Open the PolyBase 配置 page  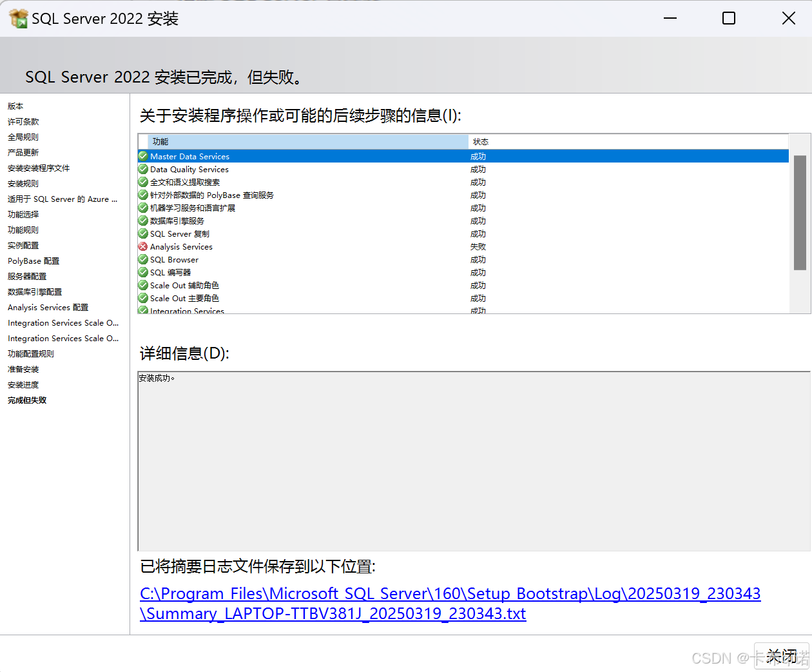click(33, 261)
